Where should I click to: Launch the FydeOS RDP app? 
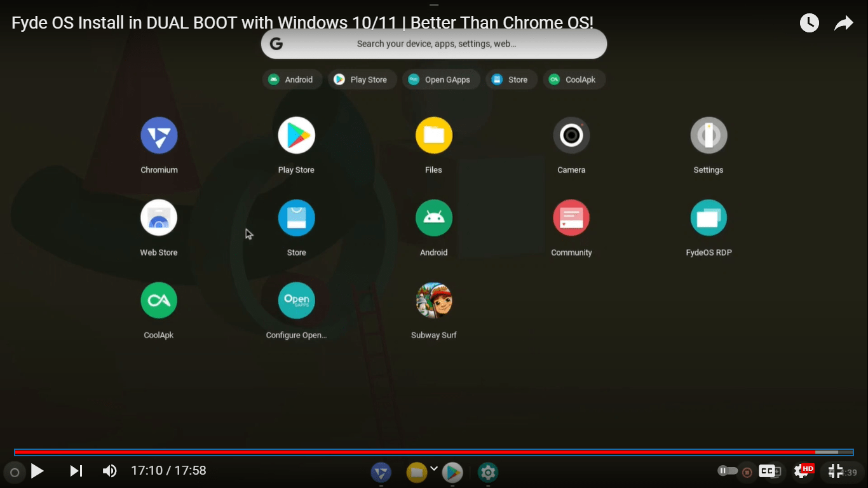tap(709, 218)
